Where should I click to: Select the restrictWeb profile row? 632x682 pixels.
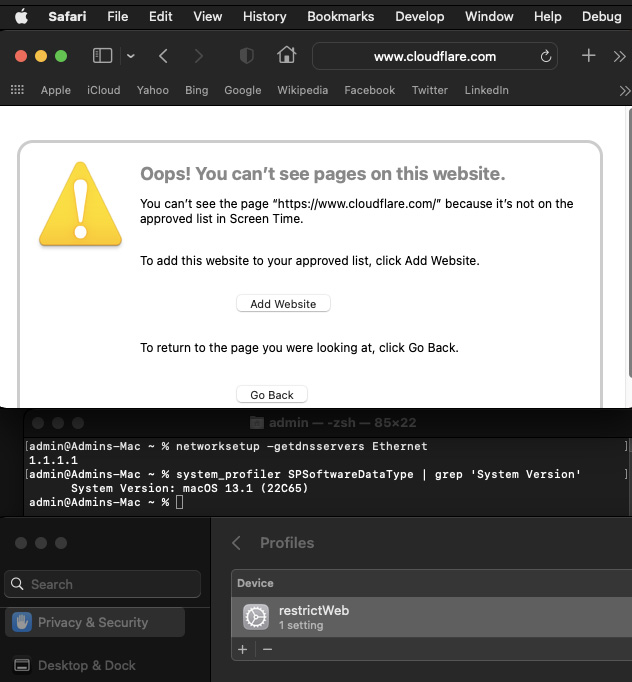(431, 617)
